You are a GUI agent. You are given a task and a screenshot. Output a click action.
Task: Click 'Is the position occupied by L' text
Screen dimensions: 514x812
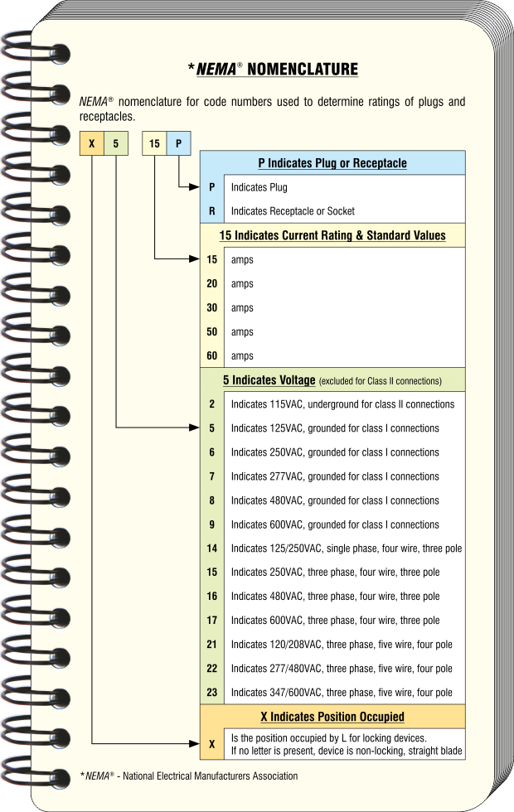pos(328,738)
